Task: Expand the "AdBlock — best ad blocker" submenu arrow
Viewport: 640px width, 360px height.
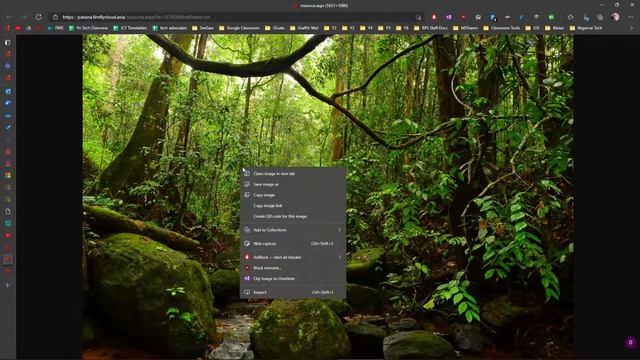Action: [339, 257]
